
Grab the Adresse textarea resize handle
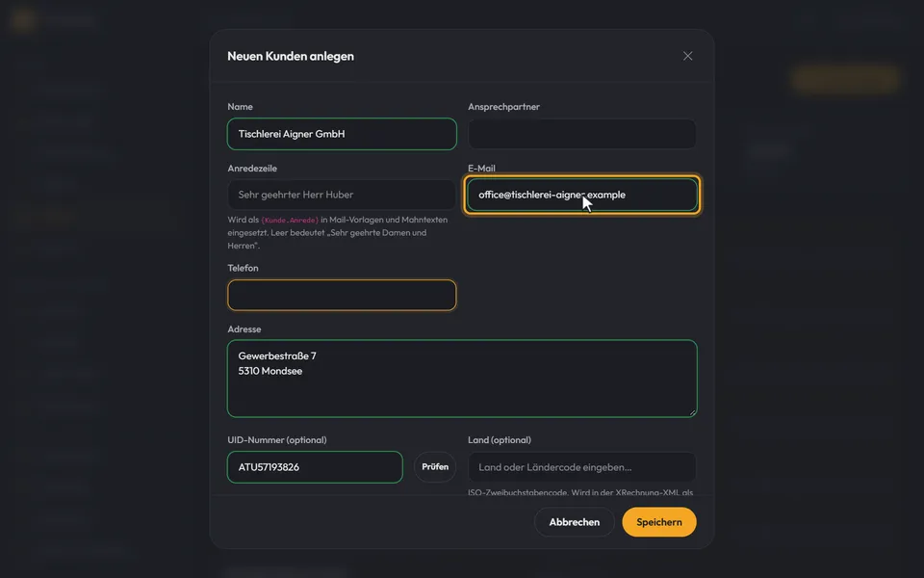(x=692, y=412)
